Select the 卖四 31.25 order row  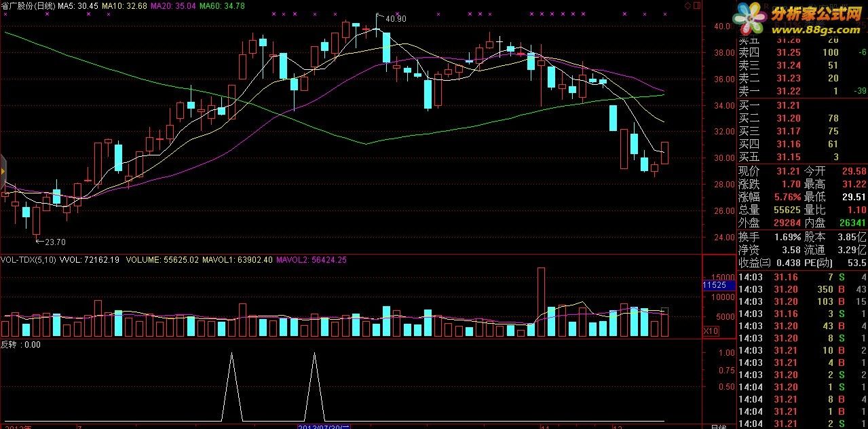[x=802, y=52]
